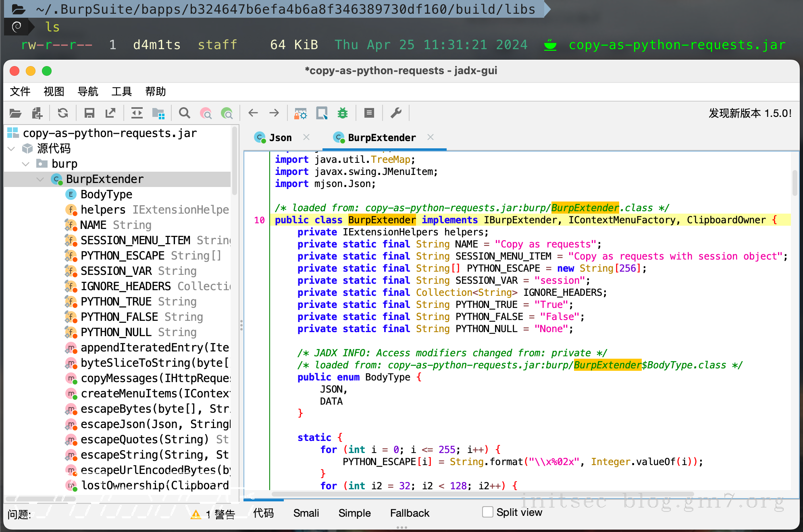This screenshot has height=532, width=803.
Task: Navigate back with the left arrow
Action: (253, 113)
